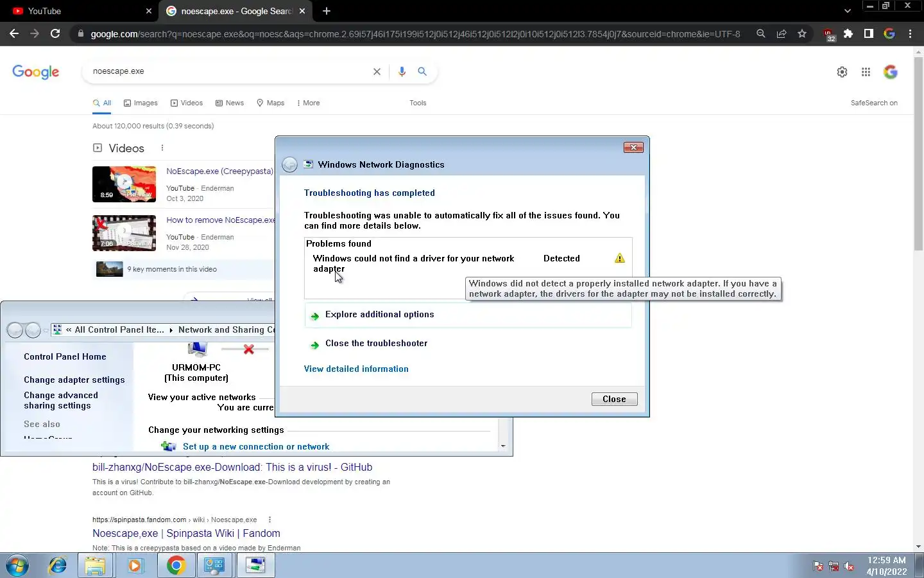The width and height of the screenshot is (924, 578).
Task: Open Control Panel Home link
Action: pyautogui.click(x=65, y=357)
